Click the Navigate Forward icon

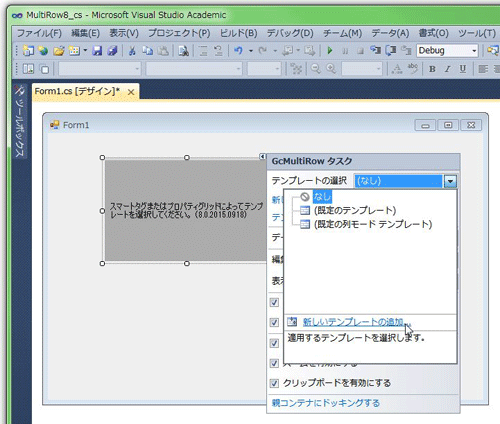(309, 51)
